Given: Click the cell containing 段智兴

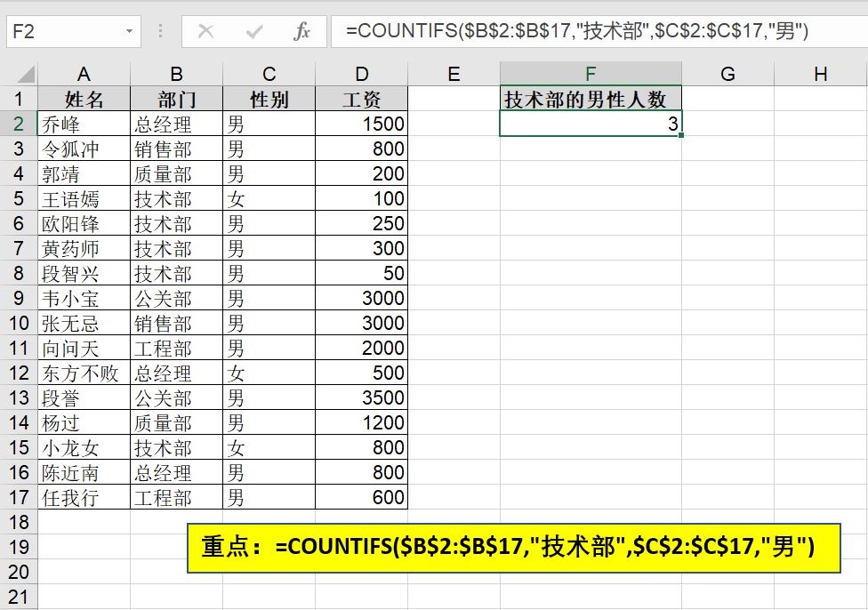Looking at the screenshot, I should [x=84, y=273].
